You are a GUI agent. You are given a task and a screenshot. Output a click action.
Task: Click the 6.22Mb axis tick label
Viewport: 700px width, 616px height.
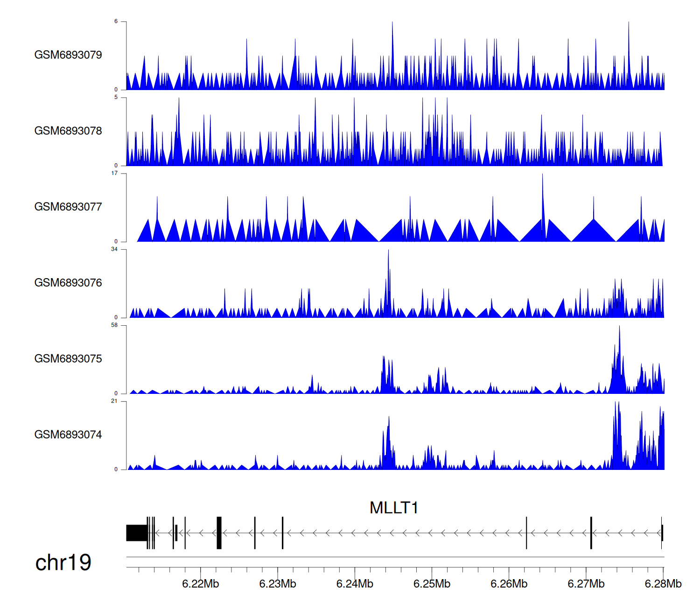click(201, 584)
